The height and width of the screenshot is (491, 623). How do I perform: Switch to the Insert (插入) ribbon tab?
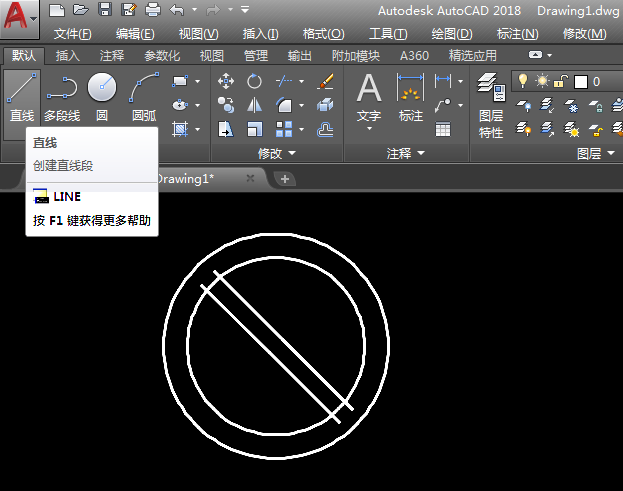click(x=68, y=56)
